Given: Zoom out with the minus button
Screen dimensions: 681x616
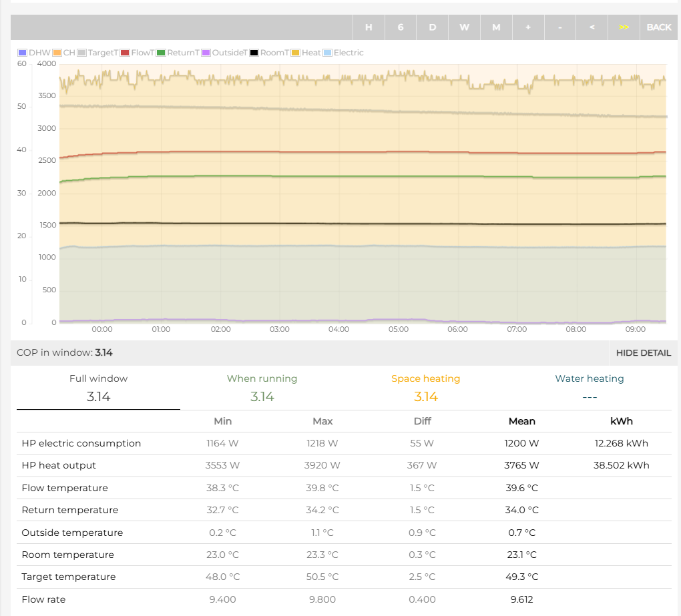Looking at the screenshot, I should pos(560,27).
